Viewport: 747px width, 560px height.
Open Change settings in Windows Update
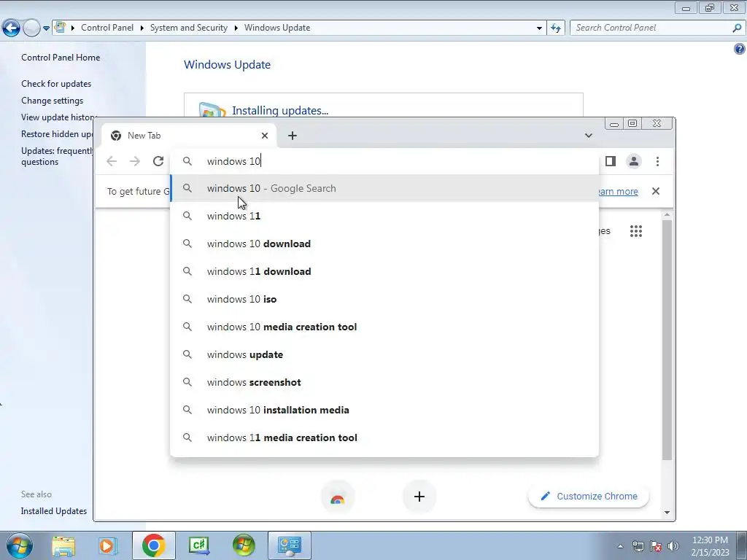click(52, 101)
